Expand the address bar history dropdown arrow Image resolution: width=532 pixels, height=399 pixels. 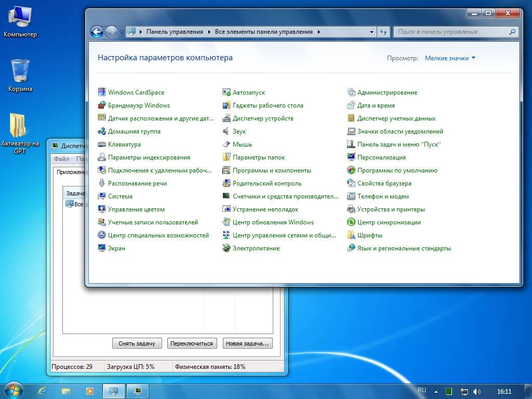point(371,32)
